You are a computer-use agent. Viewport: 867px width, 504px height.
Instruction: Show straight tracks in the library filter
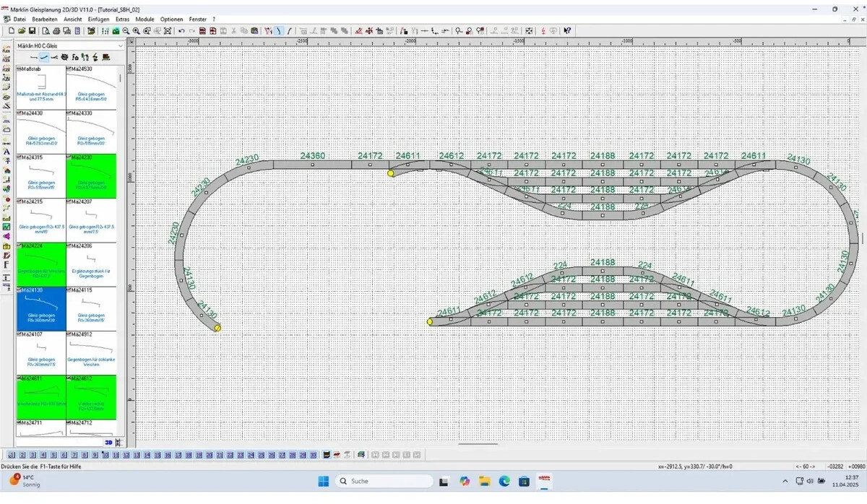pyautogui.click(x=34, y=57)
